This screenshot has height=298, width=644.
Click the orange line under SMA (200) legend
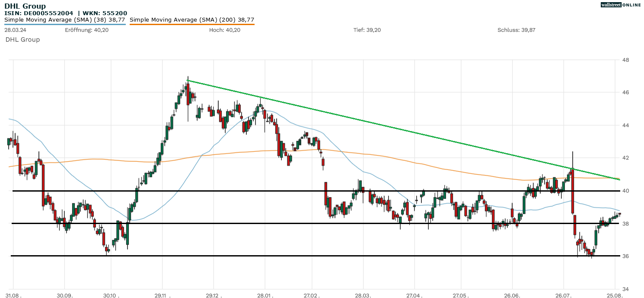(192, 24)
